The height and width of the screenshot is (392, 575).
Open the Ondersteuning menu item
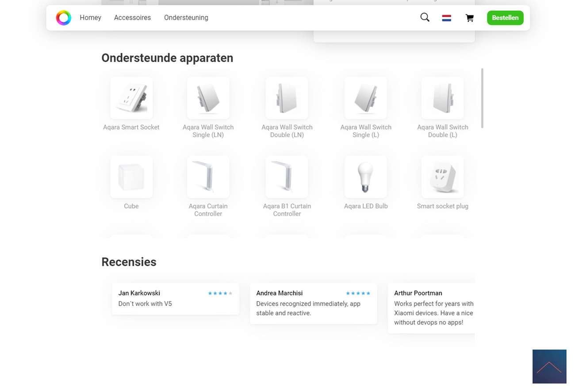pyautogui.click(x=186, y=18)
